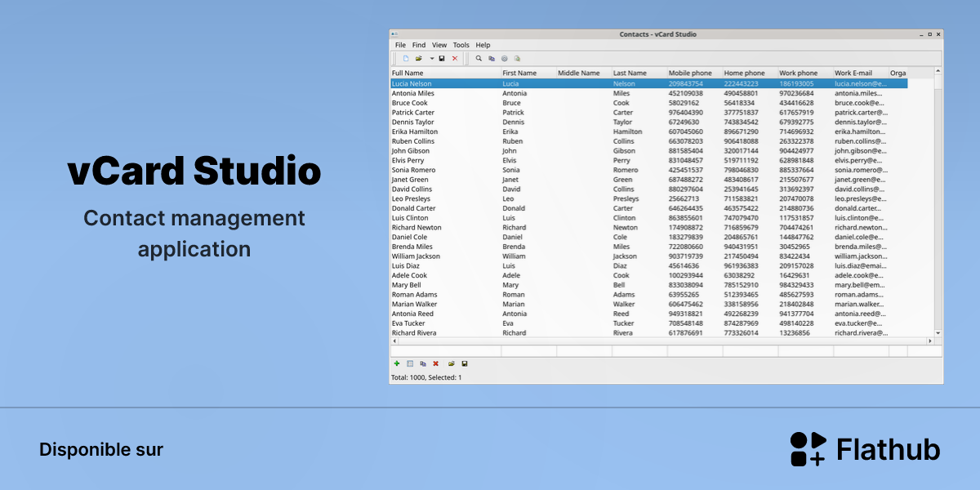Viewport: 980px width, 490px height.
Task: Click the Work E-mail column header
Action: (x=861, y=73)
